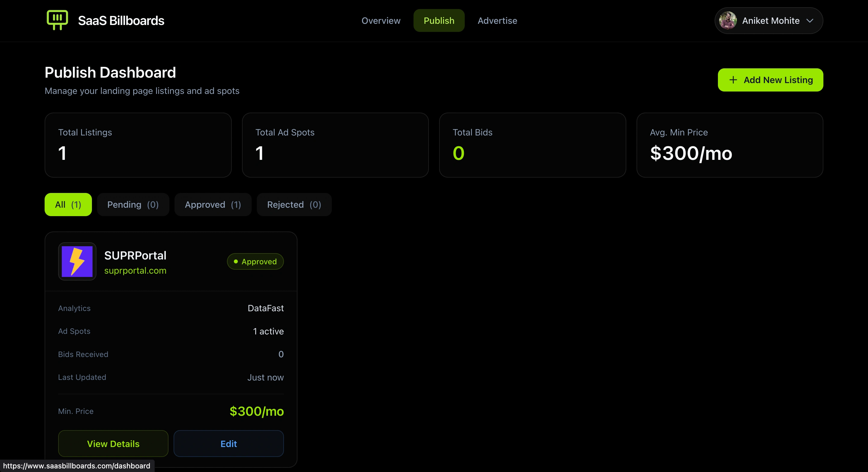Screen dimensions: 868x472
Task: Select the SUPRPortal lightning bolt logo
Action: click(77, 262)
